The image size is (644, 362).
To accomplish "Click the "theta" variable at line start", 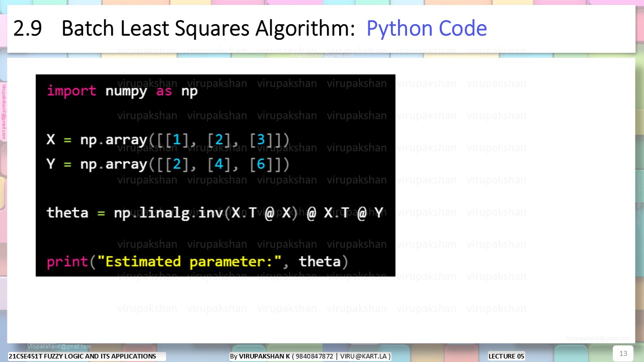I will 67,213.
